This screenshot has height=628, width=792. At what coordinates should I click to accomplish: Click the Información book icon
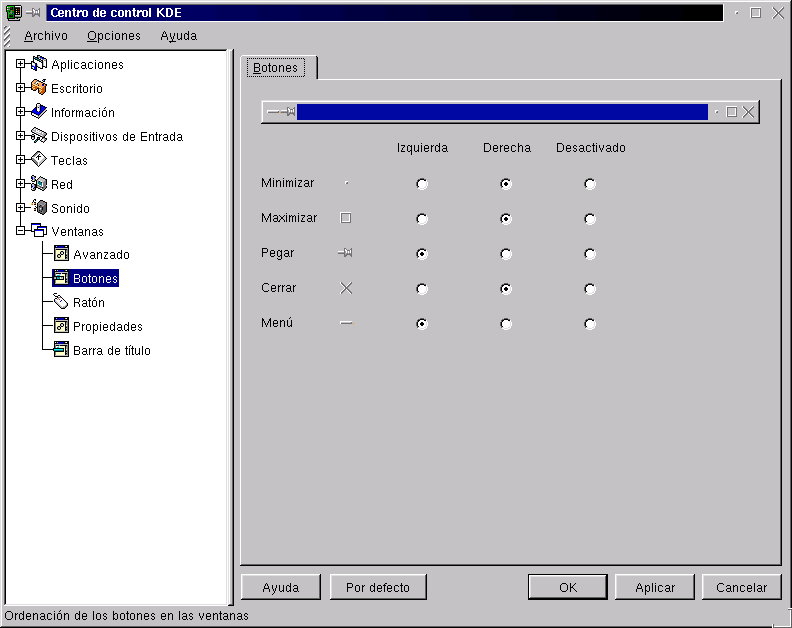[x=39, y=112]
